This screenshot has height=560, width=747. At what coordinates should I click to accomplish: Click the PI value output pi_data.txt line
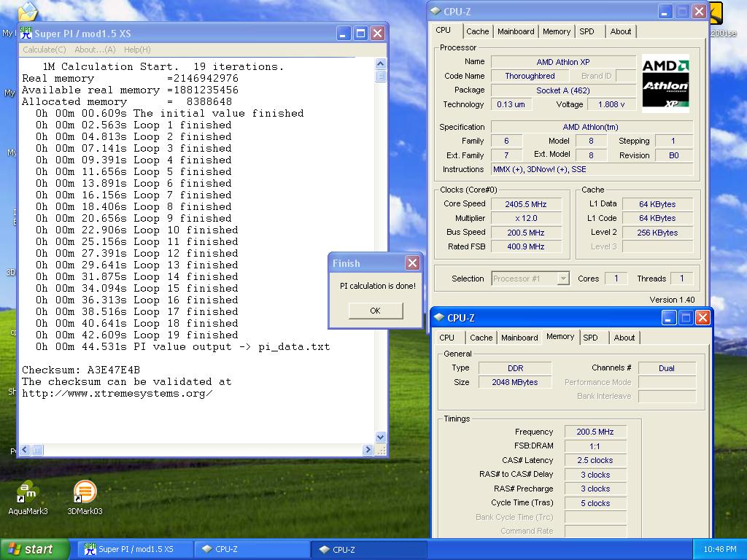182,346
